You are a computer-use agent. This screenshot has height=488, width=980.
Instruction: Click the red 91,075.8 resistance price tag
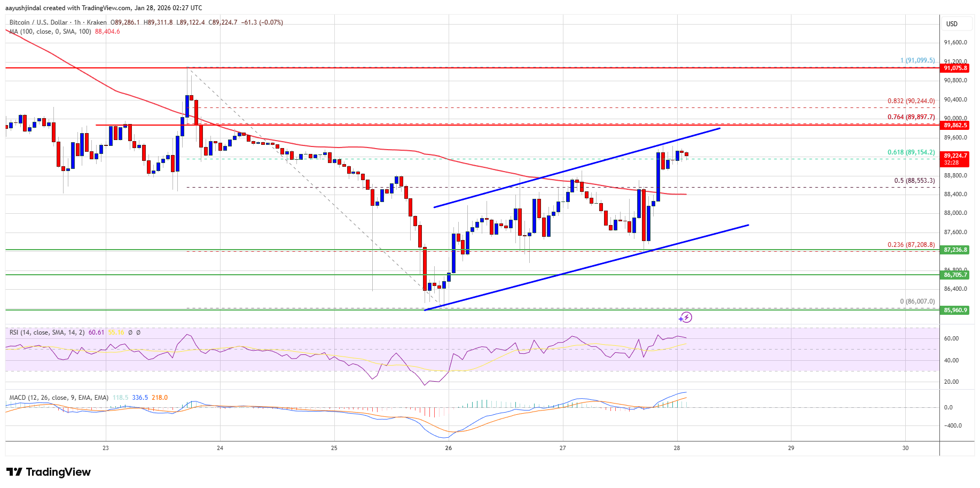[955, 68]
